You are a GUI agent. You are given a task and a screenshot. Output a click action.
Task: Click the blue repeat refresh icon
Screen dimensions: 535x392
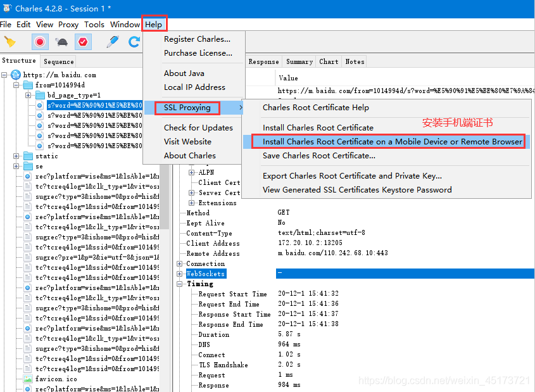(x=134, y=42)
